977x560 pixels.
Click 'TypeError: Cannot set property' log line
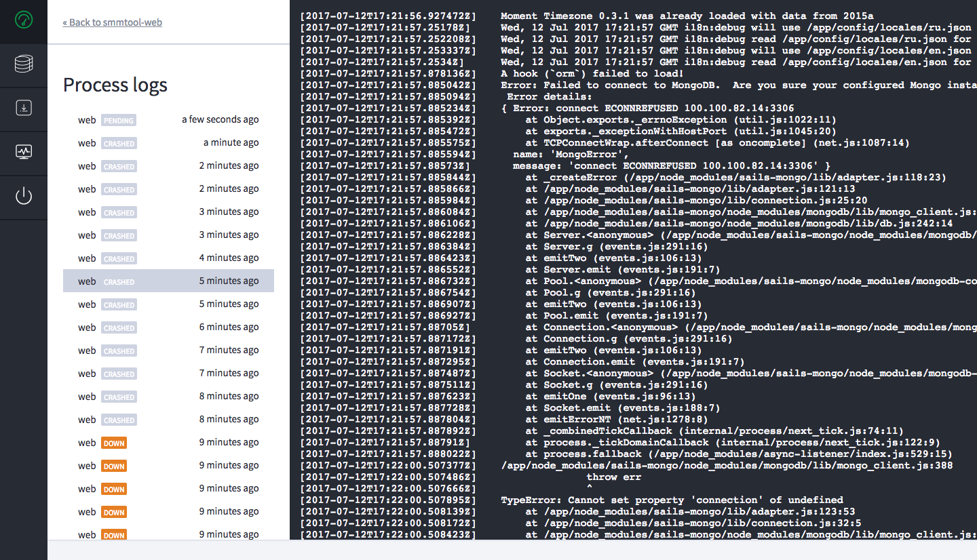click(672, 500)
